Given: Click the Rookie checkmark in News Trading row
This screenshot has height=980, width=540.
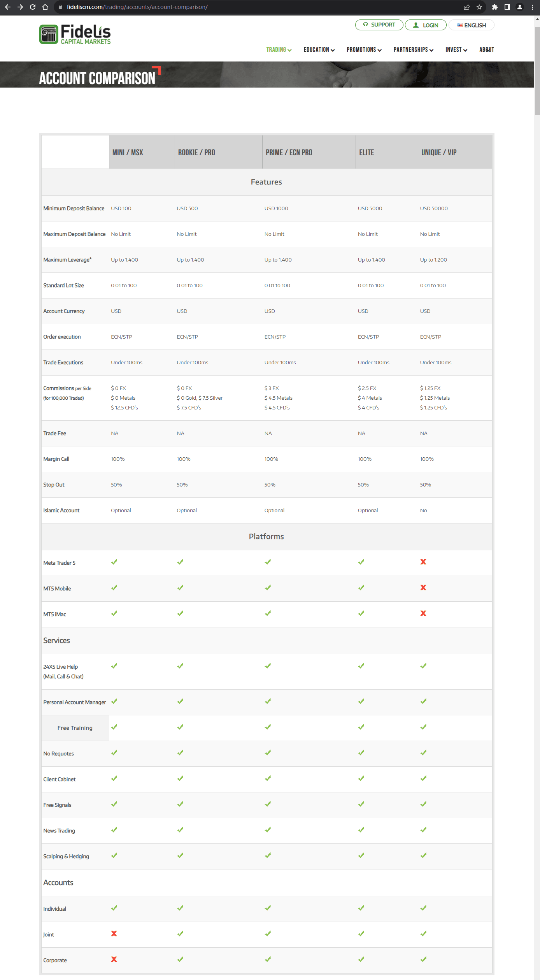Looking at the screenshot, I should (180, 830).
